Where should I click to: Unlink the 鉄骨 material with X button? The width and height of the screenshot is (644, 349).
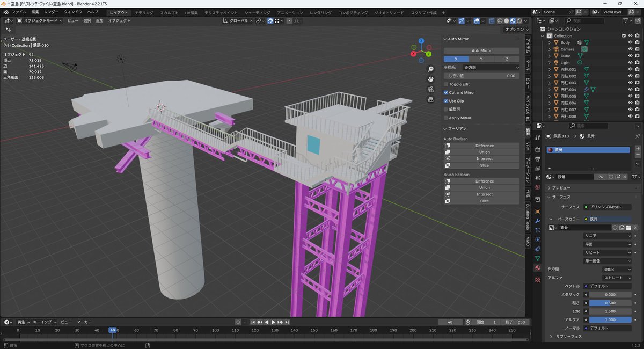[625, 177]
